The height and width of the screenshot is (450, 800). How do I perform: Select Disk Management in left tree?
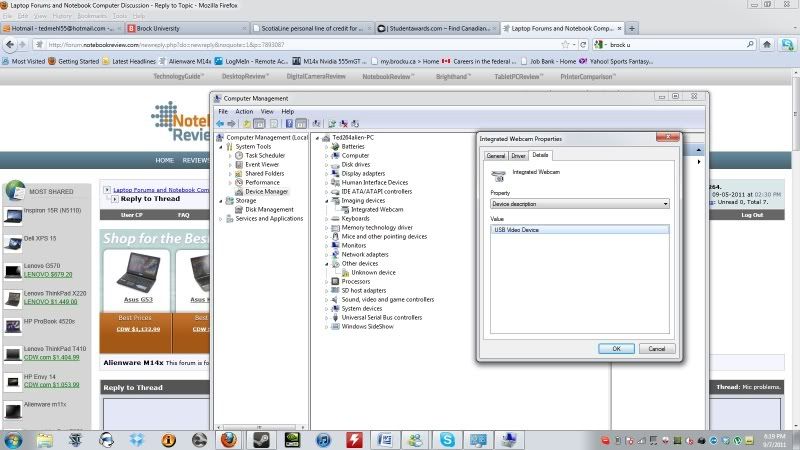[269, 210]
